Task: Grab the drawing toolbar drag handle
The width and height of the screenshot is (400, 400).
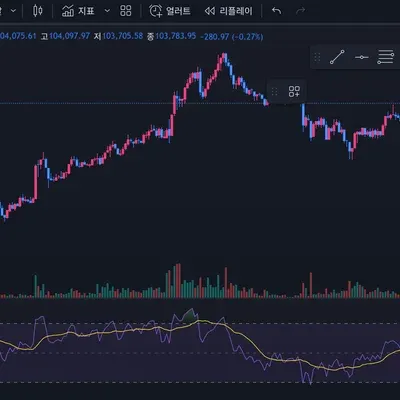Action: (x=317, y=57)
